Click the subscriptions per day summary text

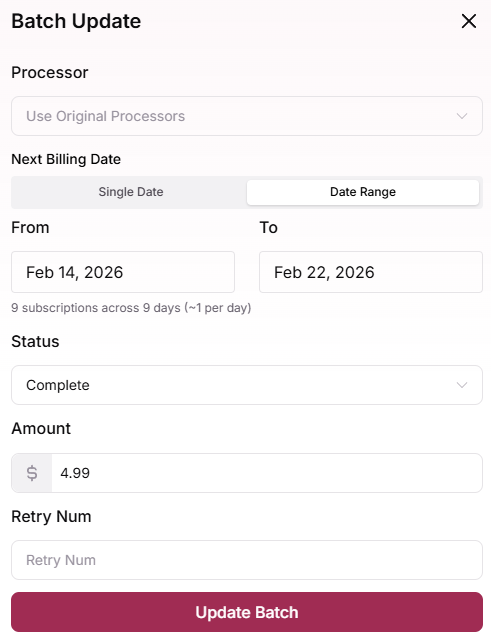point(131,308)
